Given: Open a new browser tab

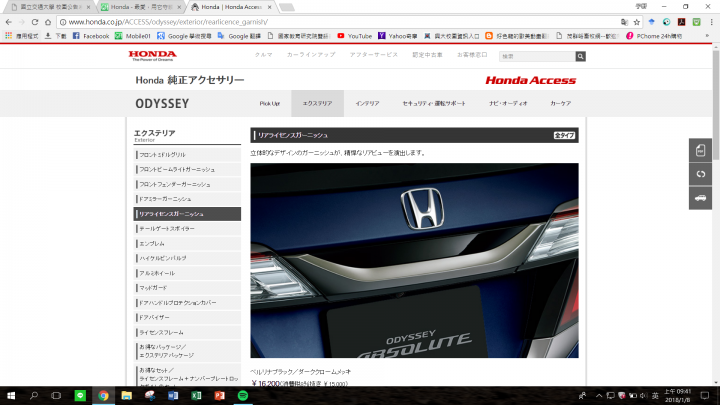Looking at the screenshot, I should pyautogui.click(x=287, y=7).
